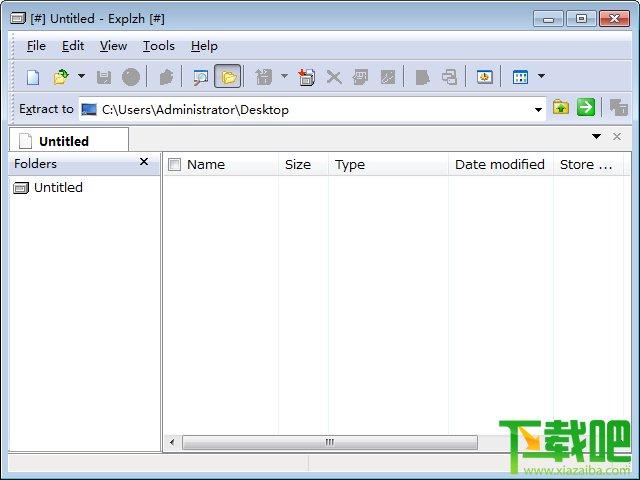The width and height of the screenshot is (640, 480).
Task: Open the Tools menu
Action: [x=159, y=46]
